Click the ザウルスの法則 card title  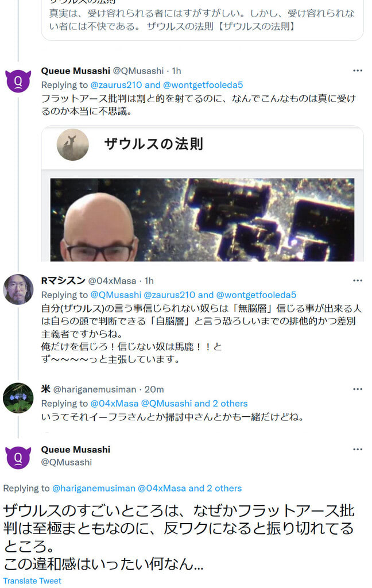[x=153, y=144]
